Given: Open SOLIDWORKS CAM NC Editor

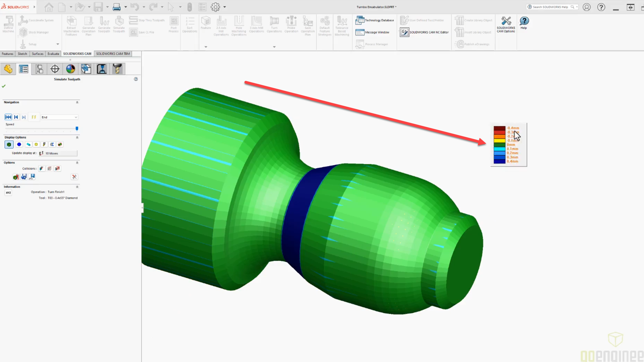Looking at the screenshot, I should tap(404, 32).
